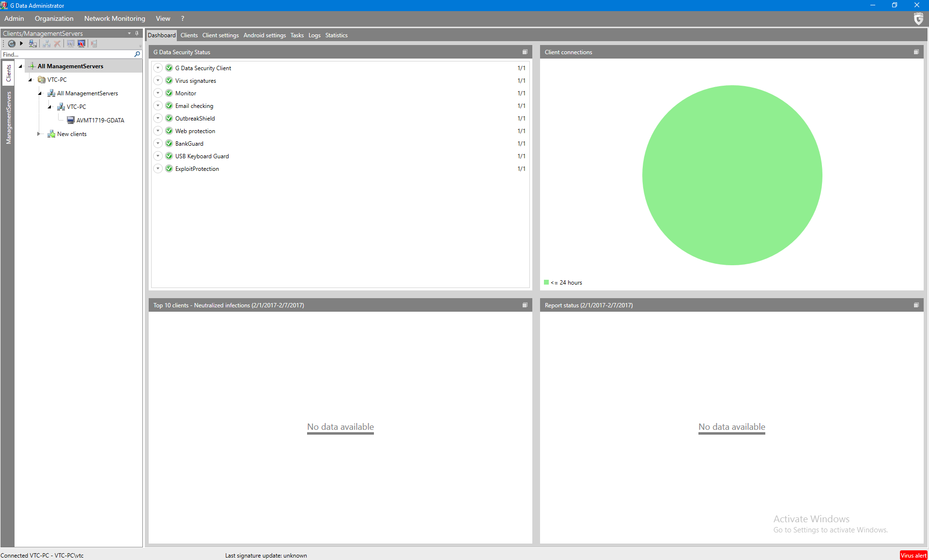This screenshot has width=929, height=560.
Task: Open the Statistics tab
Action: click(336, 35)
